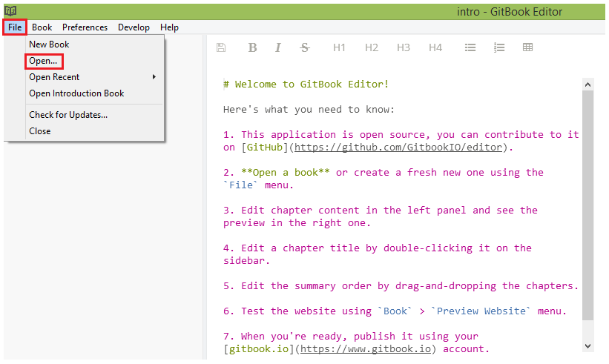Click the 'intro - GitBook Editor' window title
The height and width of the screenshot is (364, 609).
(510, 12)
